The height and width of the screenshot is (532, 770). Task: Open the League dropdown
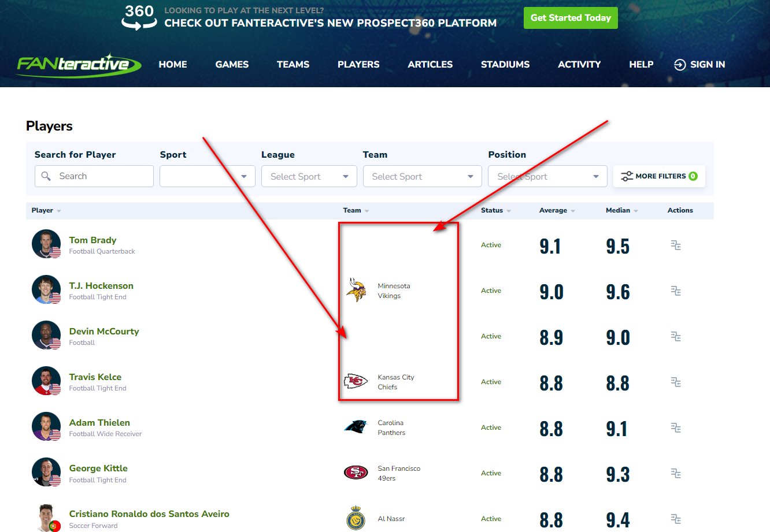[x=309, y=176]
